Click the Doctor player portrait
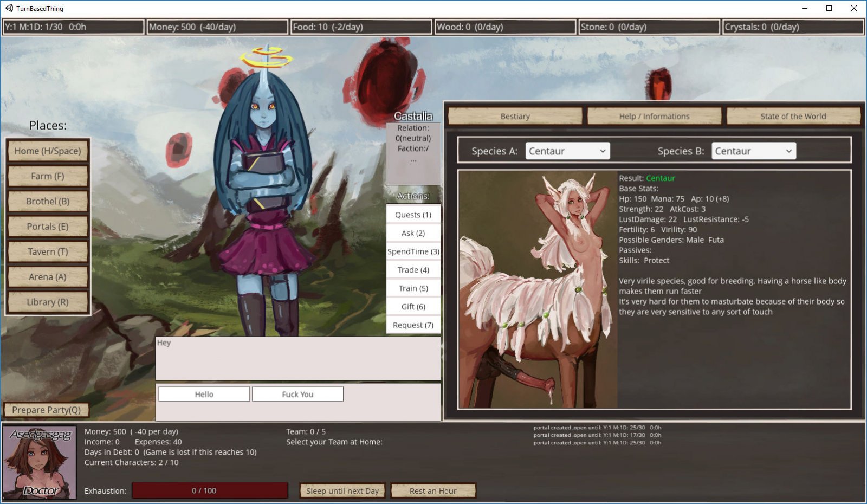Image resolution: width=867 pixels, height=504 pixels. [x=40, y=462]
